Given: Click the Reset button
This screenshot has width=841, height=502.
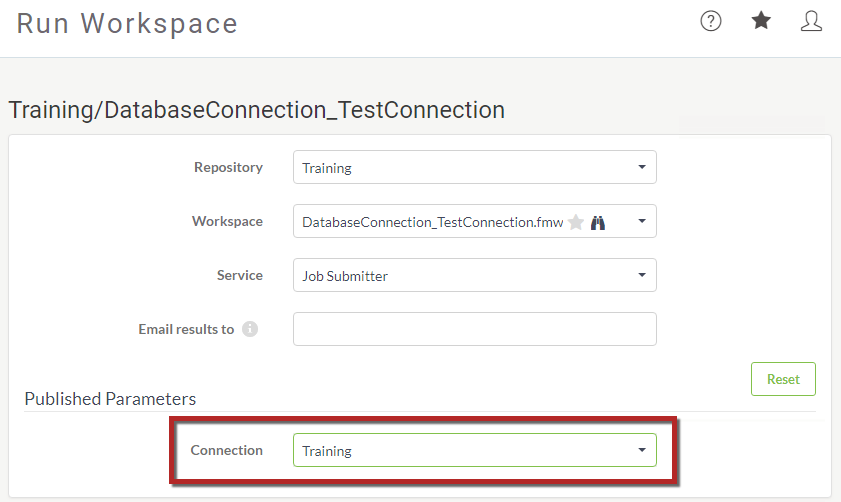Looking at the screenshot, I should click(x=783, y=379).
